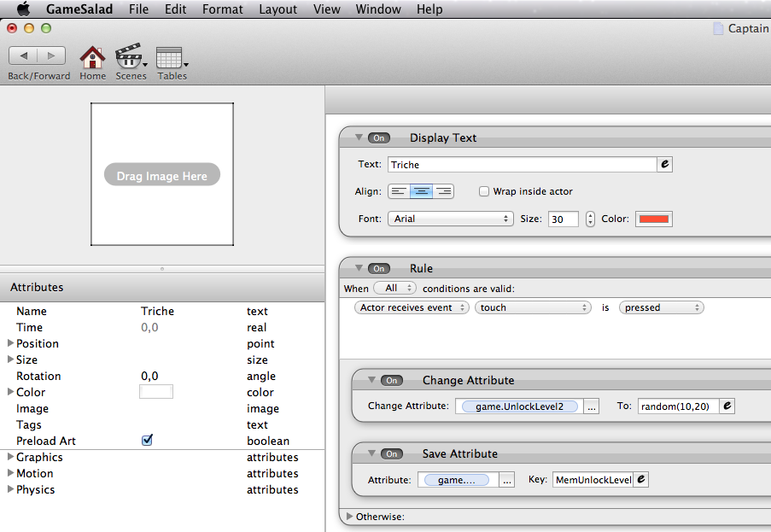Open expression editor for Display Text field
Viewport: 771px width, 532px height.
coord(665,165)
